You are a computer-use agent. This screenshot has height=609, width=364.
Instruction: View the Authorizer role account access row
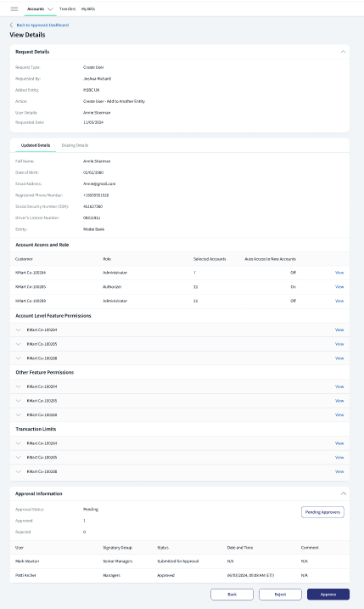[x=339, y=286]
